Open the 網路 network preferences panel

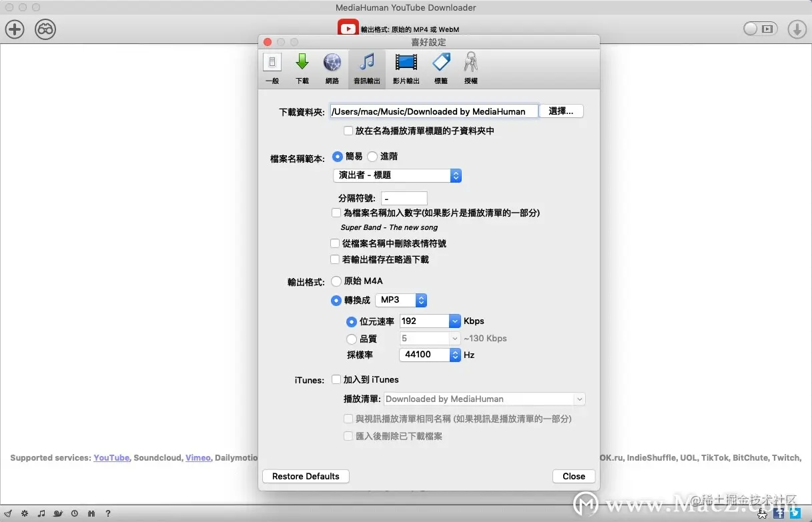[x=332, y=68]
